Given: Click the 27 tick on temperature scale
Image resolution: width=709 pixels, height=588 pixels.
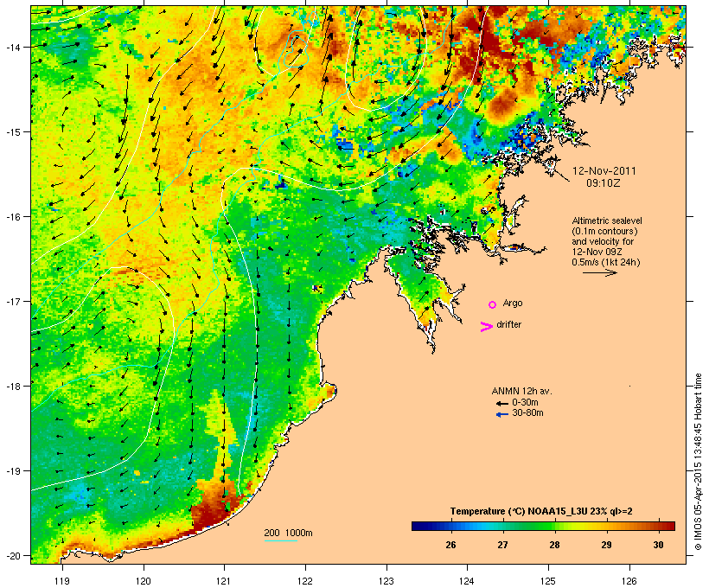Looking at the screenshot, I should tap(503, 545).
